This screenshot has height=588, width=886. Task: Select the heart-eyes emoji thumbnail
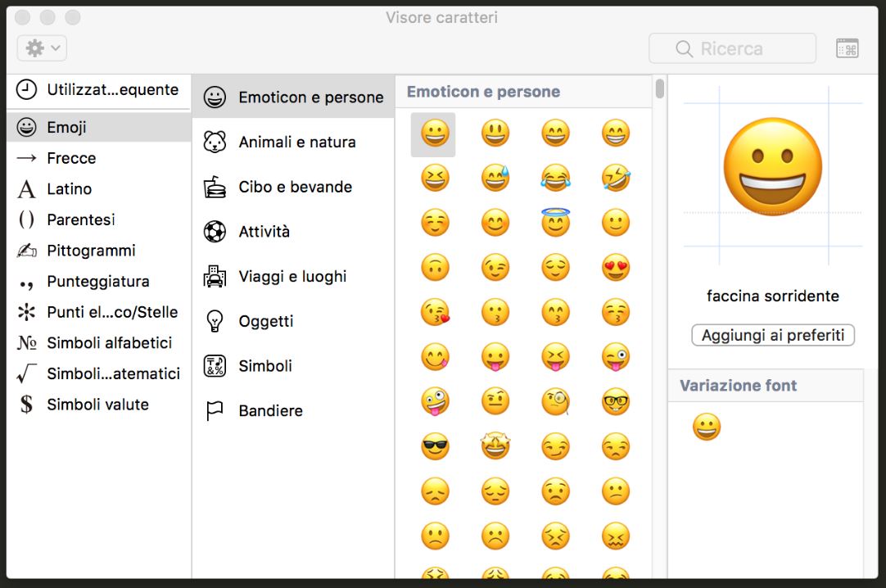[x=616, y=267]
